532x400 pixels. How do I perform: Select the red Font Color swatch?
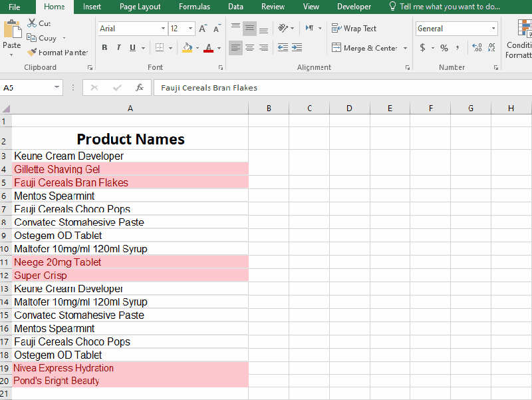[210, 50]
